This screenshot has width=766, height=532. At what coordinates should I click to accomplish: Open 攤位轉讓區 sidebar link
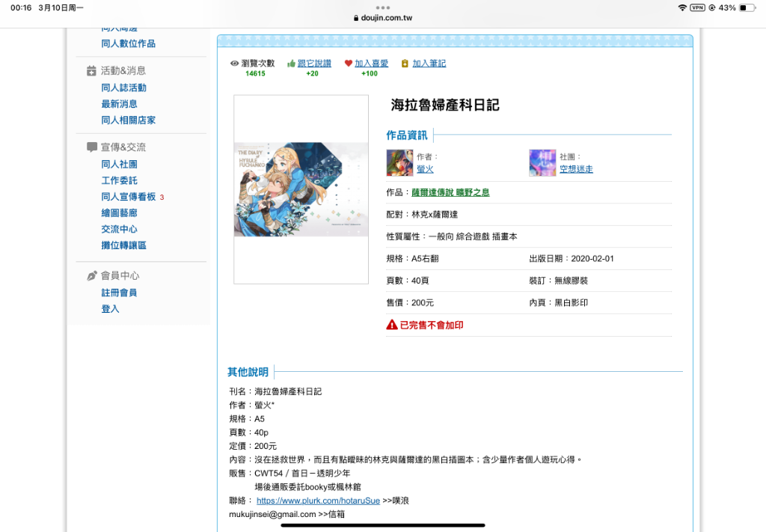(x=123, y=245)
